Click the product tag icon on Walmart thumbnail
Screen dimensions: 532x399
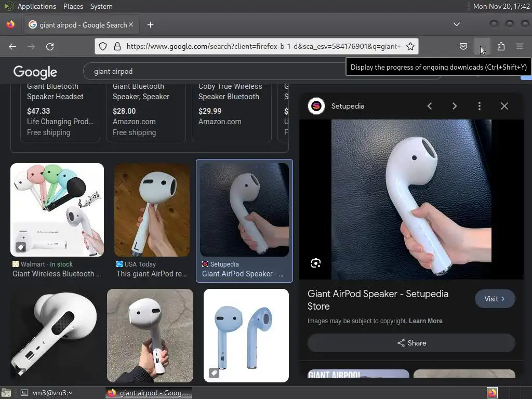tap(21, 247)
